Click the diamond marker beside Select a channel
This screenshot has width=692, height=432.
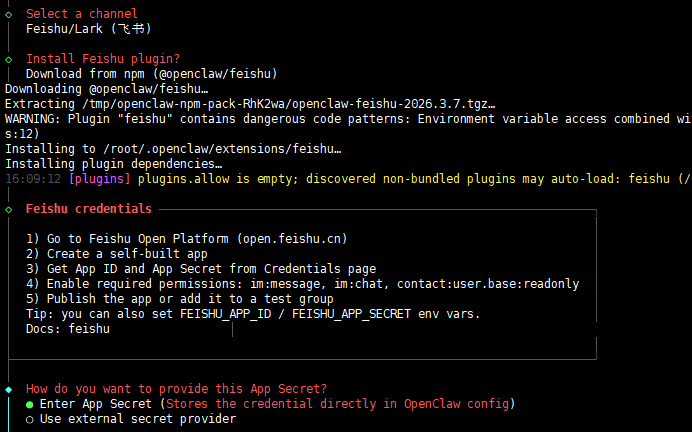click(9, 15)
